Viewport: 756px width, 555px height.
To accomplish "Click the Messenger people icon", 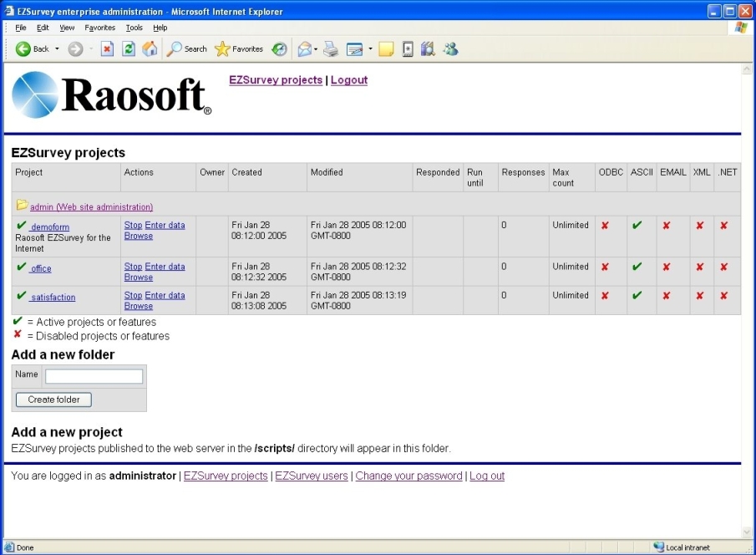I will point(450,49).
